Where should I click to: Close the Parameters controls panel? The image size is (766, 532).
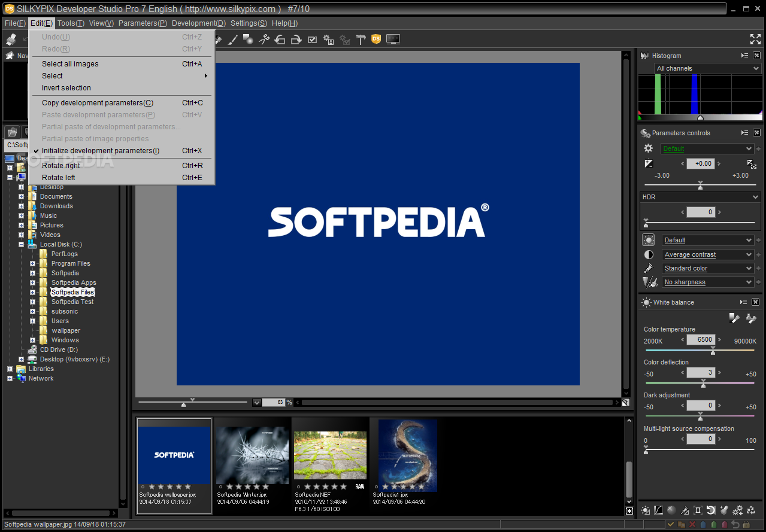pyautogui.click(x=756, y=133)
